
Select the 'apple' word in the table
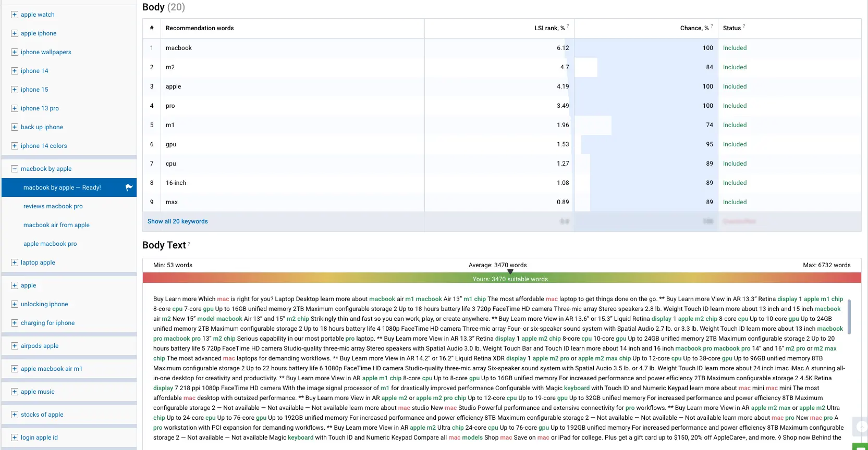[x=174, y=86]
